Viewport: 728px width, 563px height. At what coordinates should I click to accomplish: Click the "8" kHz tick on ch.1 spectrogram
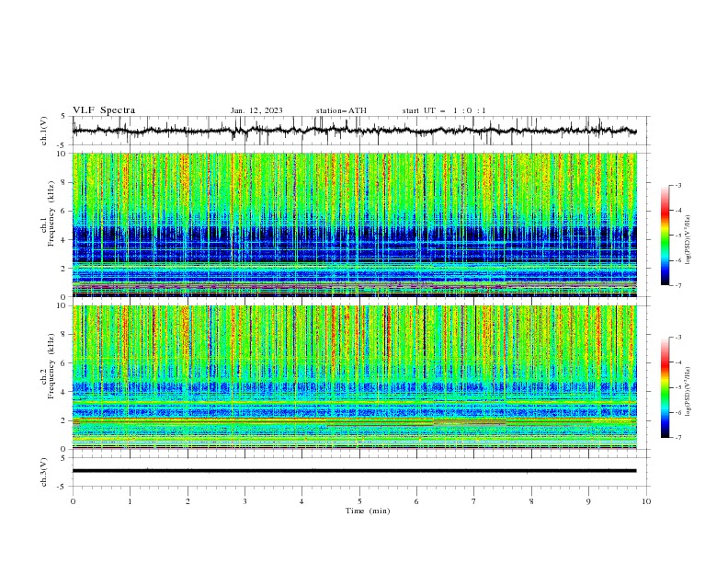pos(65,182)
